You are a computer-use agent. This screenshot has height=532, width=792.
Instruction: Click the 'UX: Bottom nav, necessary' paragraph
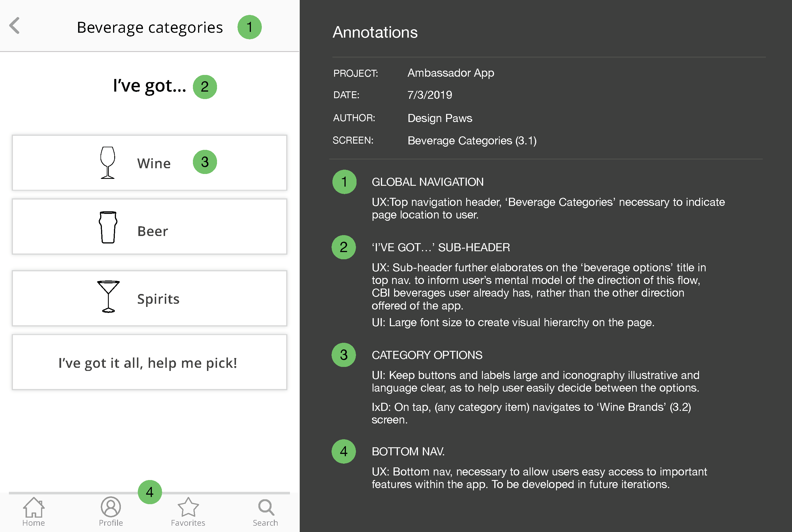point(539,478)
